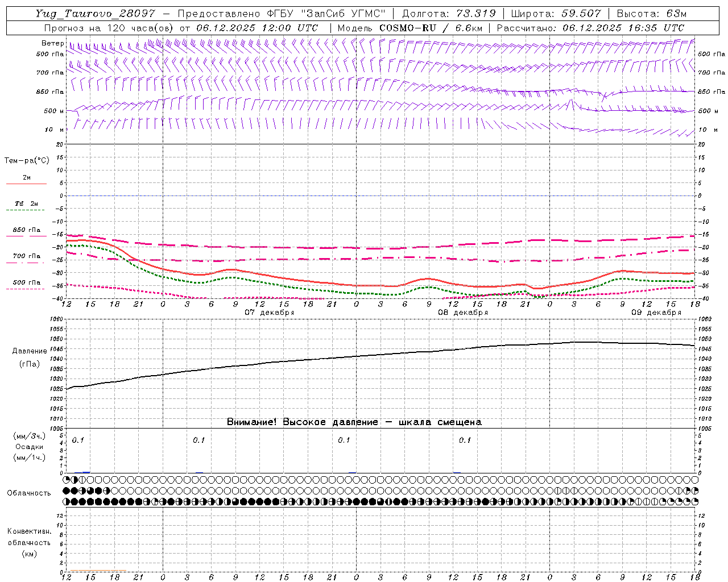
Task: Click the 07 декабря date label
Action: pos(270,313)
